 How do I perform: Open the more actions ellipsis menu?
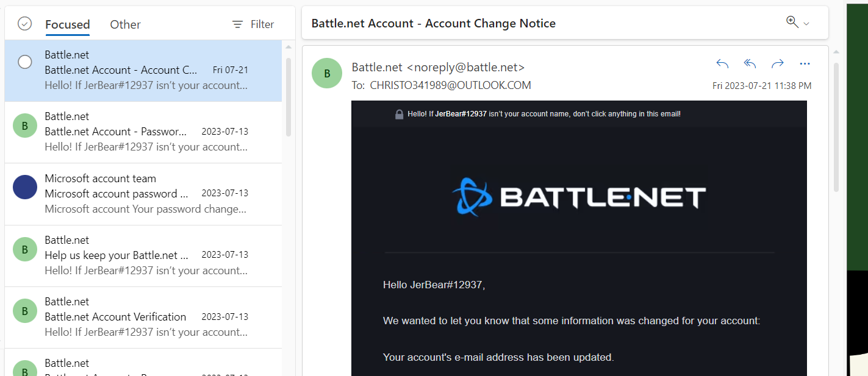805,64
